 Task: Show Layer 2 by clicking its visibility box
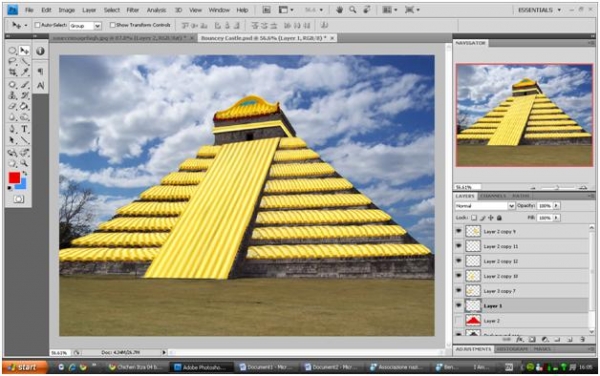tap(458, 321)
